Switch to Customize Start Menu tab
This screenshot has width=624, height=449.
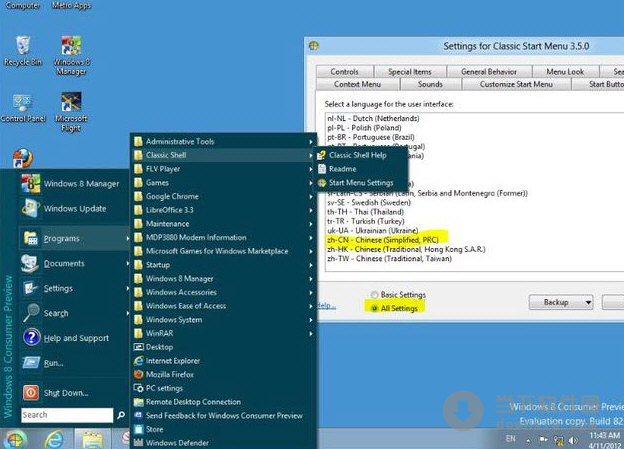(x=516, y=84)
